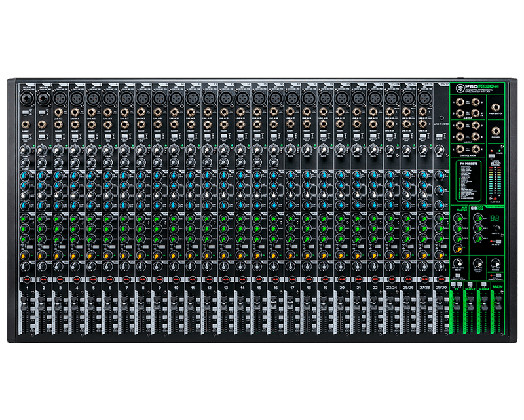Click the Control Room left output jack
The height and width of the screenshot is (420, 524).
(x=460, y=149)
